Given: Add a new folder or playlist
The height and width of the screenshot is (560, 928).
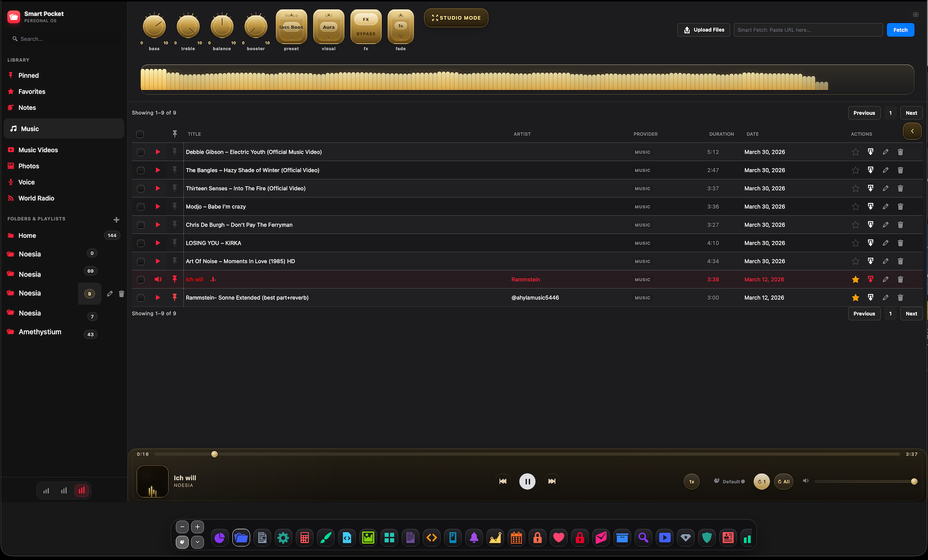Looking at the screenshot, I should coord(116,219).
